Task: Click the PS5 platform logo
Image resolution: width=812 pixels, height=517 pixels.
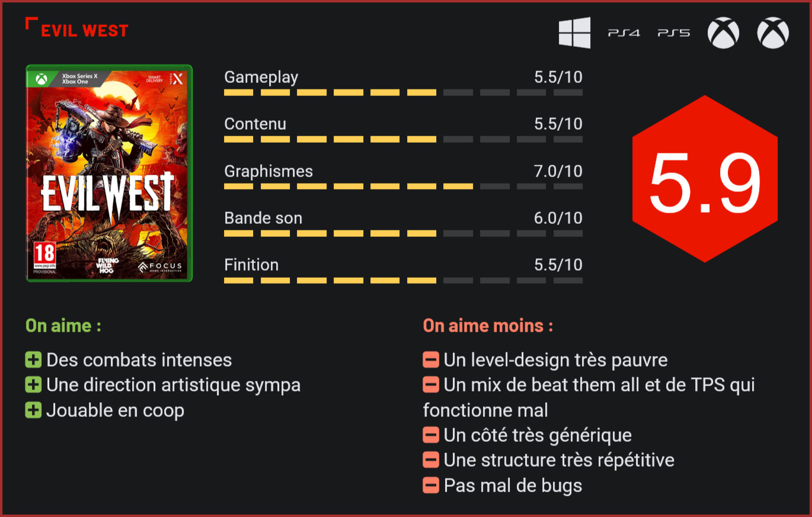Action: point(673,33)
